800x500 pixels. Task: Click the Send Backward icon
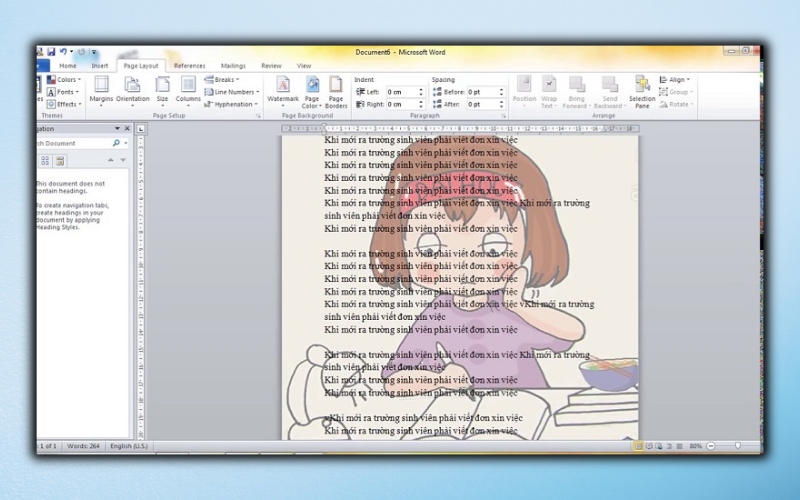[610, 84]
